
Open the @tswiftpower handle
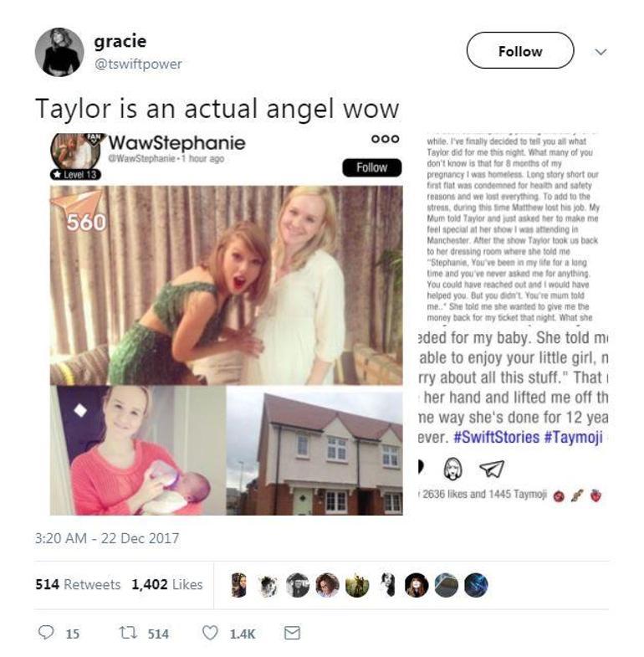138,64
